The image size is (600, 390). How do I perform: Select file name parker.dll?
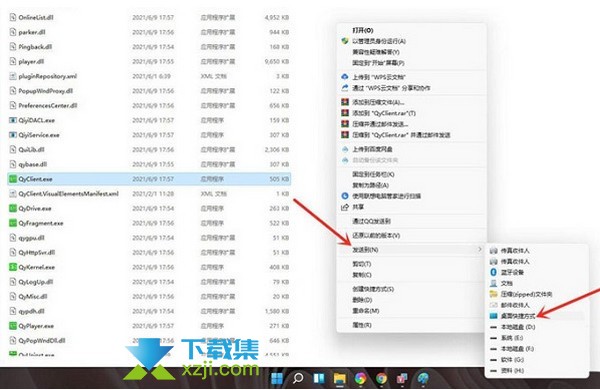pyautogui.click(x=32, y=32)
